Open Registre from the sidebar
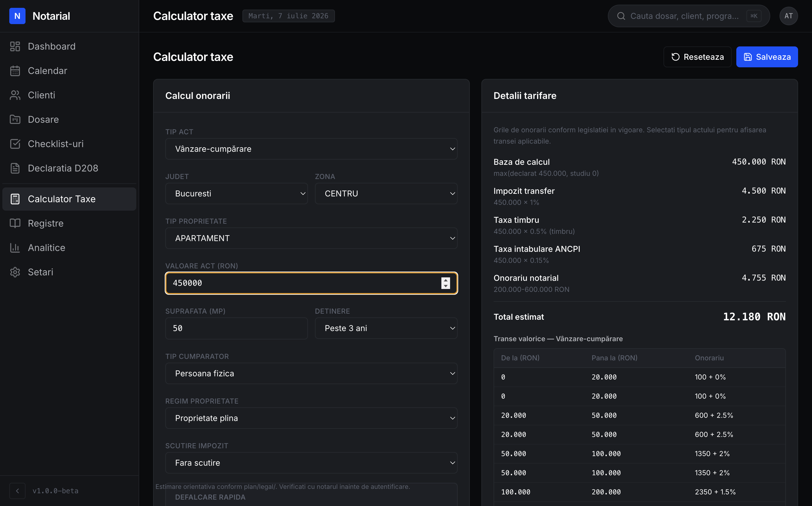The image size is (812, 506). [69, 223]
